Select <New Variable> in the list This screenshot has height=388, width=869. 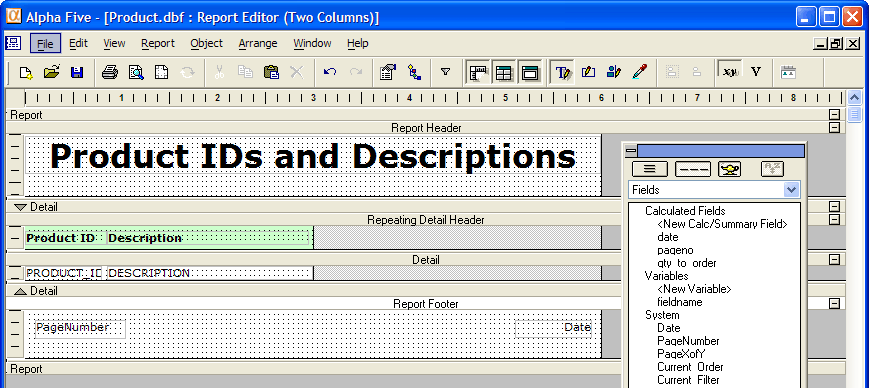(x=694, y=289)
